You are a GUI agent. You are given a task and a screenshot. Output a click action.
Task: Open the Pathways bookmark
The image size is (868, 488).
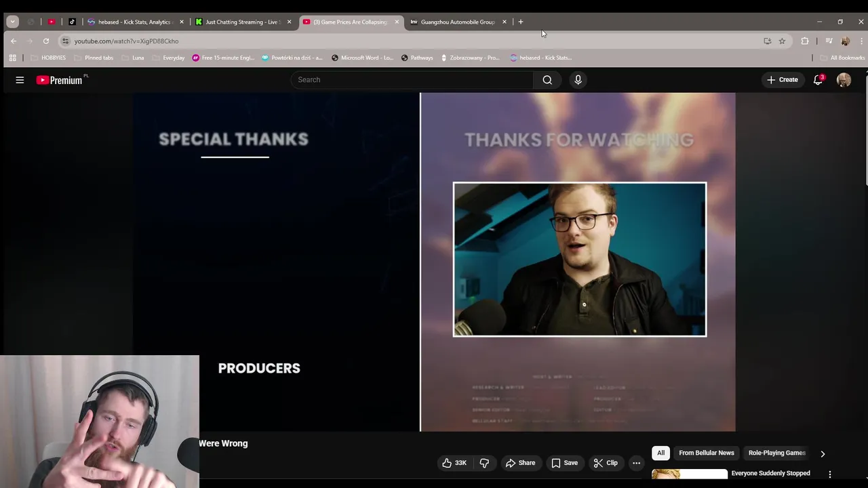417,58
